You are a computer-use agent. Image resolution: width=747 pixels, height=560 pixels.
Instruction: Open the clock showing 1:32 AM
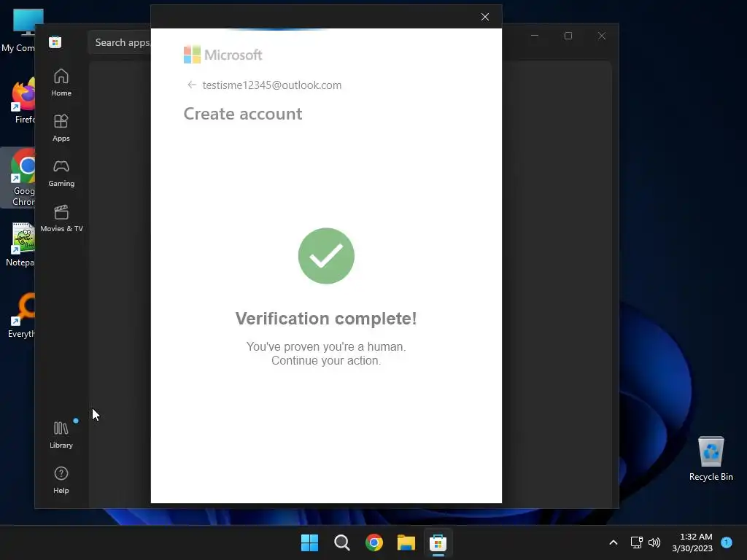(693, 542)
